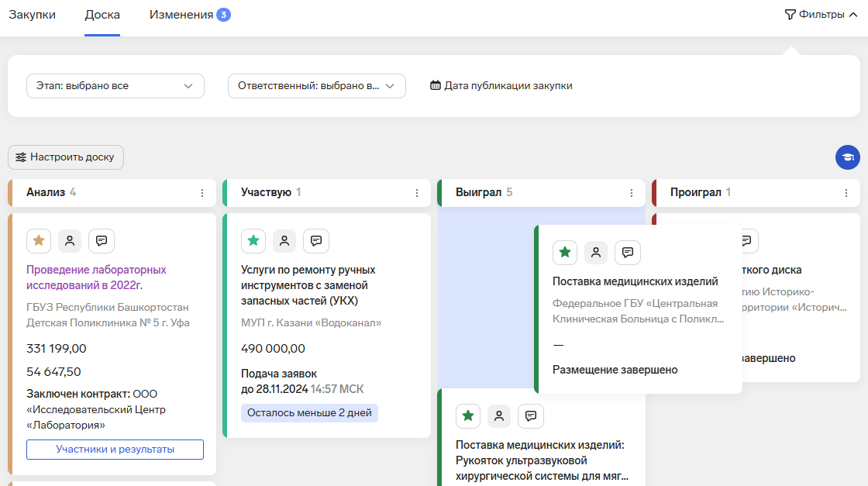Click Размещение завершено on dragged card
The height and width of the screenshot is (486, 868).
click(615, 370)
